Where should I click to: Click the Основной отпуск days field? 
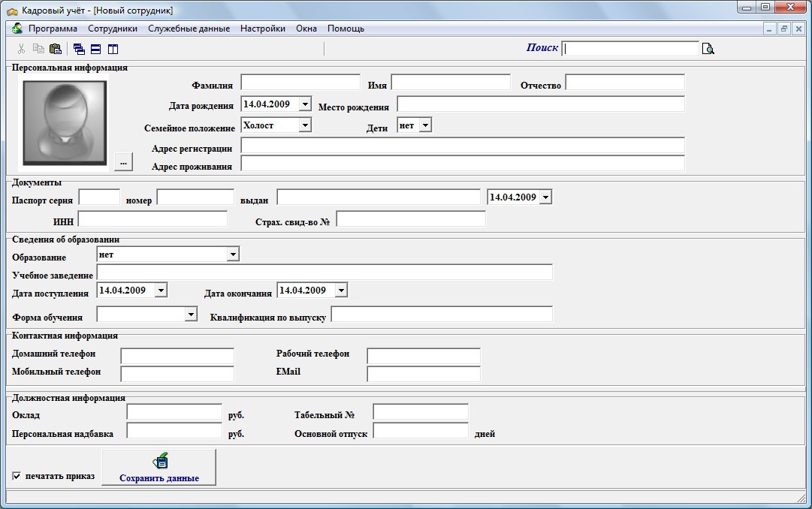tap(421, 431)
